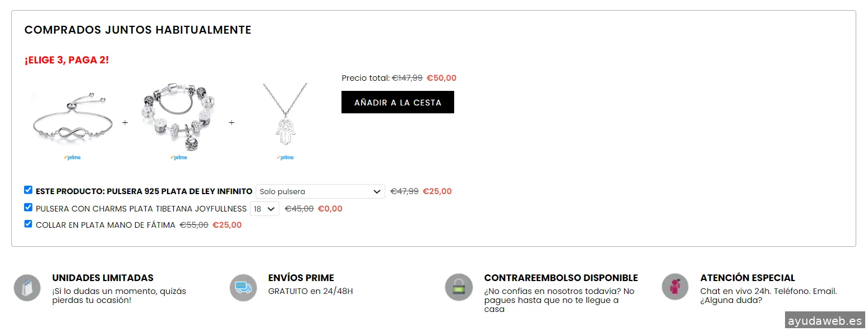Uncheck the Collar Mano de Fátima checkbox
Image resolution: width=868 pixels, height=331 pixels.
point(29,224)
